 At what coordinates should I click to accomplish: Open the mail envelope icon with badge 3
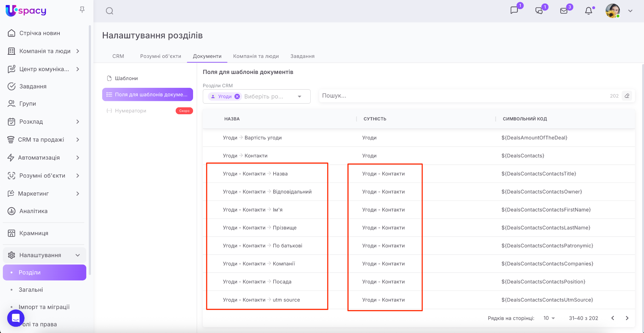[x=564, y=11]
